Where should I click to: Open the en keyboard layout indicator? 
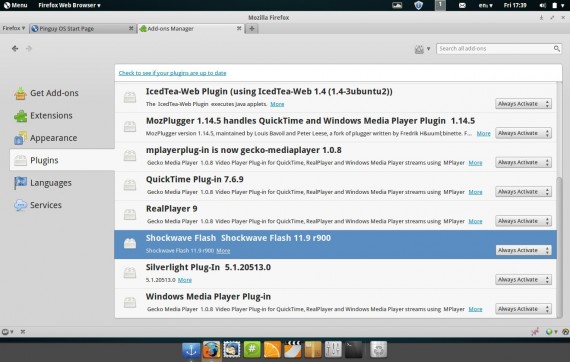[x=485, y=5]
